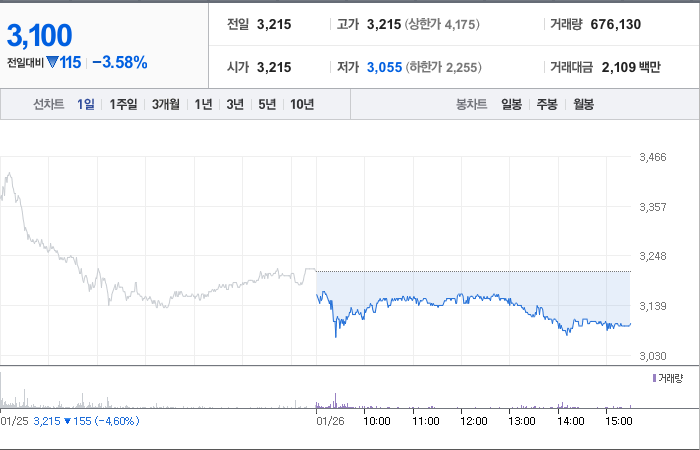Select the 1년 chart range
Viewport: 700px width, 450px height.
pyautogui.click(x=203, y=104)
